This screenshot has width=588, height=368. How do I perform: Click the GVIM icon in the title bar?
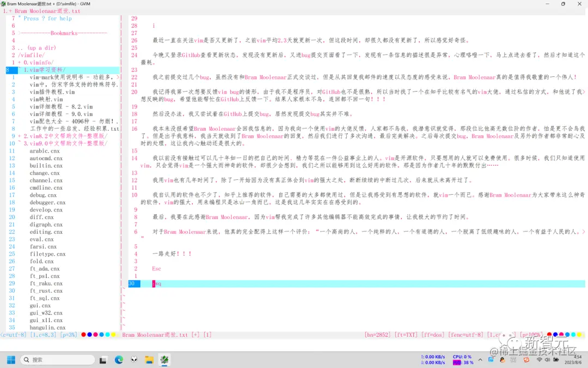click(3, 4)
